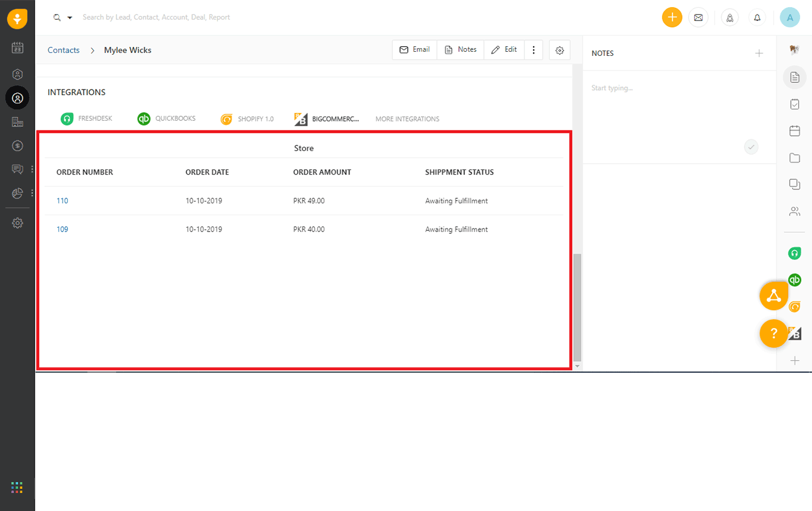
Task: Show the Tasks panel in right sidebar
Action: point(795,103)
